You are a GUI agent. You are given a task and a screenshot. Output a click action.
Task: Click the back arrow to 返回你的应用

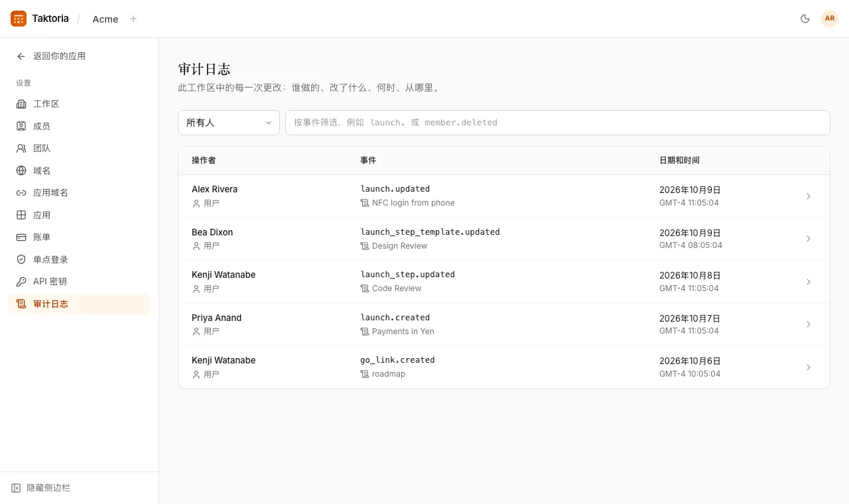point(21,56)
